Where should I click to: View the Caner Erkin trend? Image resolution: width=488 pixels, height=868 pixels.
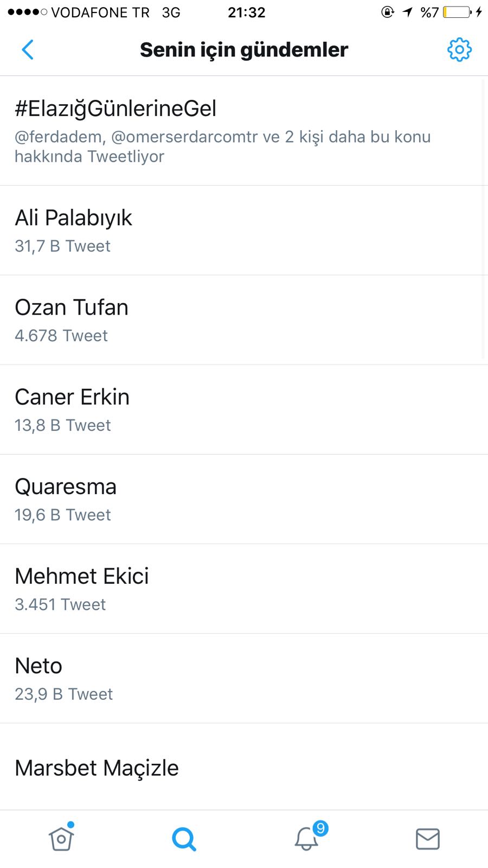(x=72, y=397)
